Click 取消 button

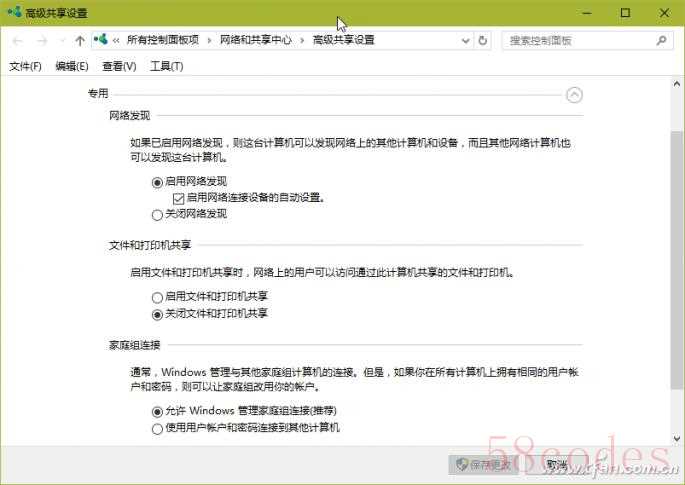(x=556, y=465)
